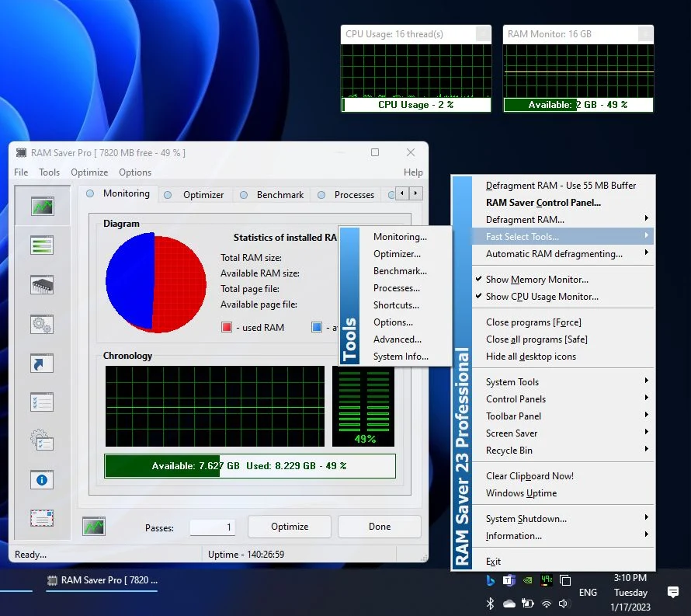This screenshot has width=691, height=616.
Task: Open the Bluetooth tray icon
Action: (490, 604)
